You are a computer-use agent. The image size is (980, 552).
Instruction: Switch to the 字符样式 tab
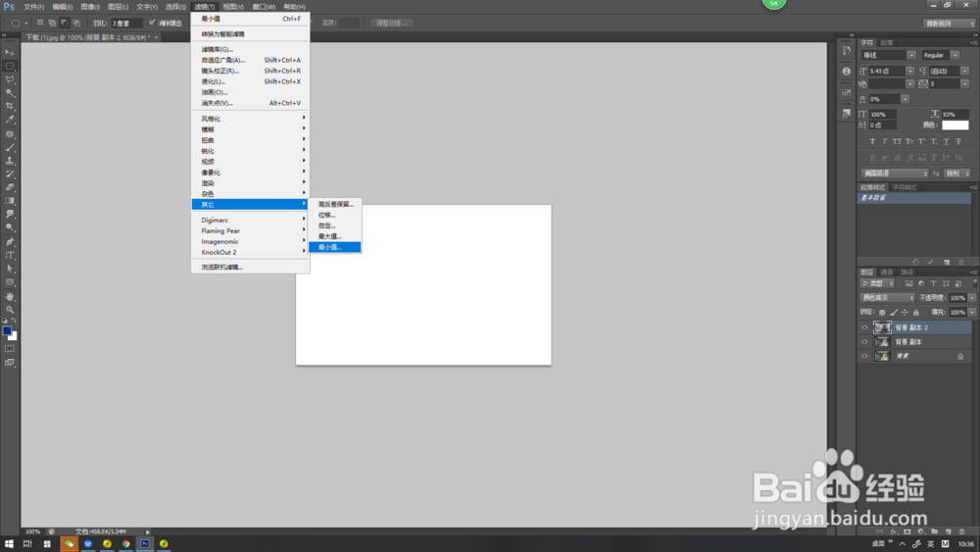(x=905, y=187)
